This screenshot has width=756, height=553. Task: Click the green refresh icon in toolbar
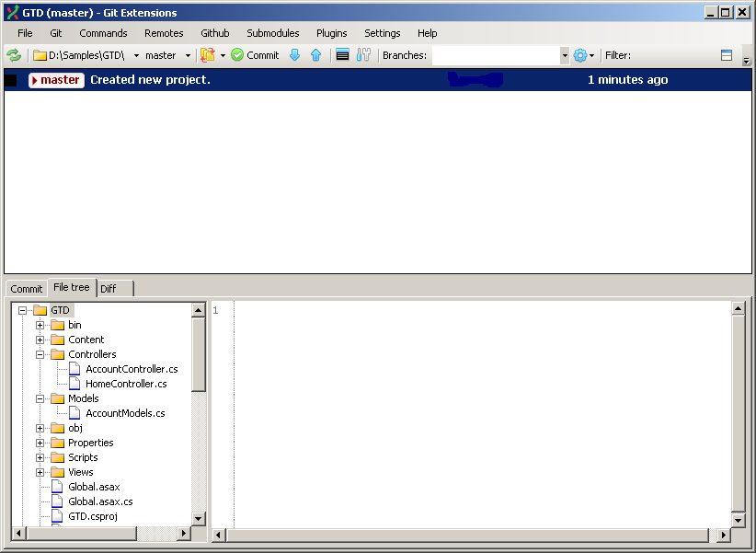pyautogui.click(x=14, y=55)
